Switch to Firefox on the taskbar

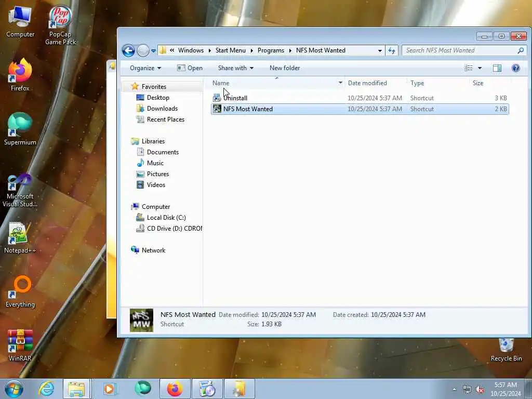[x=175, y=389]
